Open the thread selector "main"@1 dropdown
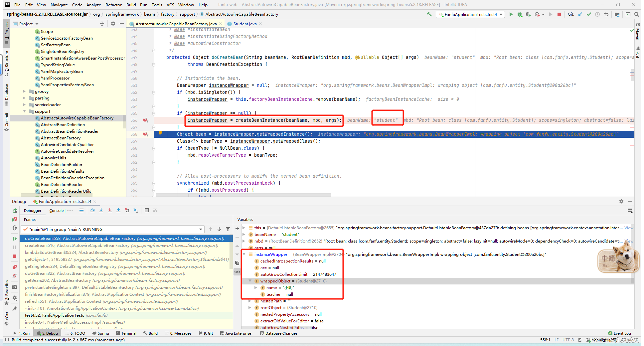Screen dimensions: 644x346 [113, 229]
